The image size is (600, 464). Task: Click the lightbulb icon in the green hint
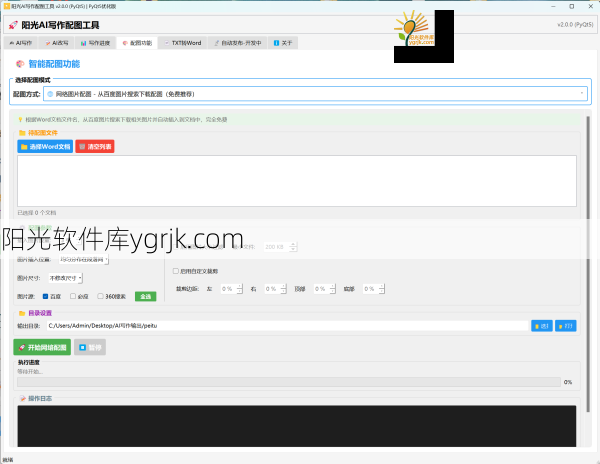point(20,119)
